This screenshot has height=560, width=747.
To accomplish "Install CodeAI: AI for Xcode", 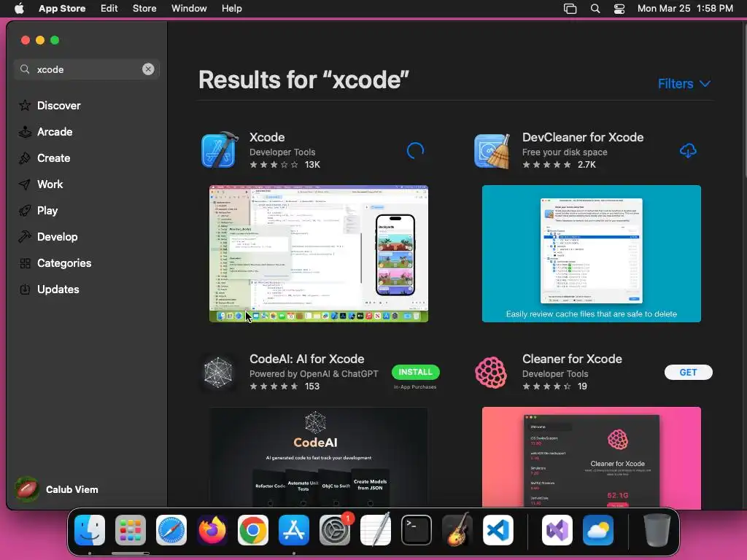I will 415,372.
